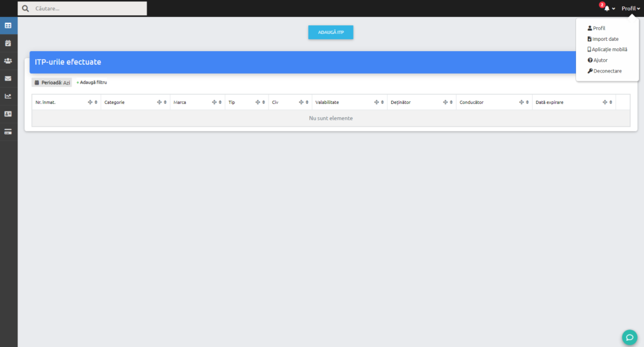The height and width of the screenshot is (347, 644).
Task: Click the ITP-urile efectuate heading
Action: [x=68, y=62]
